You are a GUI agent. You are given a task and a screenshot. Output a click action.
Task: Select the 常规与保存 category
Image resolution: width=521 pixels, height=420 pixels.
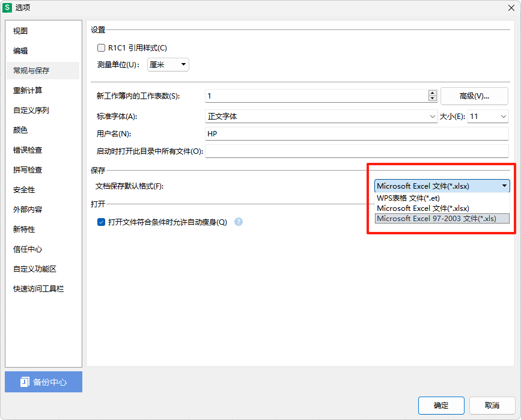(x=43, y=70)
